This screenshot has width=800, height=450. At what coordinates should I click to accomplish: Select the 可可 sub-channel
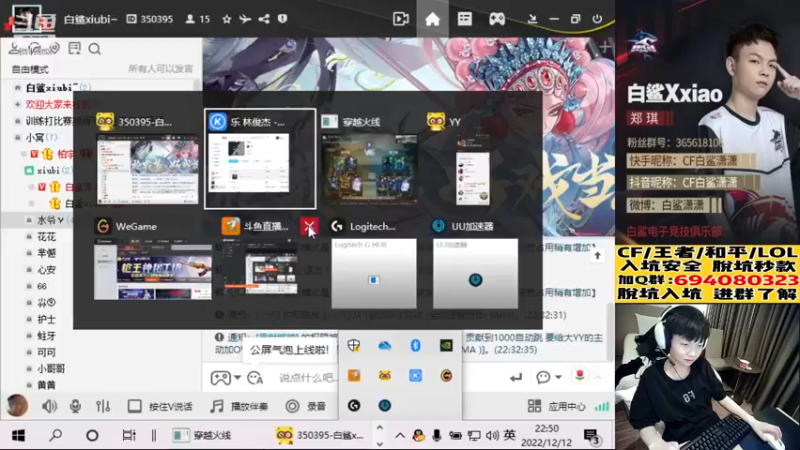(x=46, y=352)
